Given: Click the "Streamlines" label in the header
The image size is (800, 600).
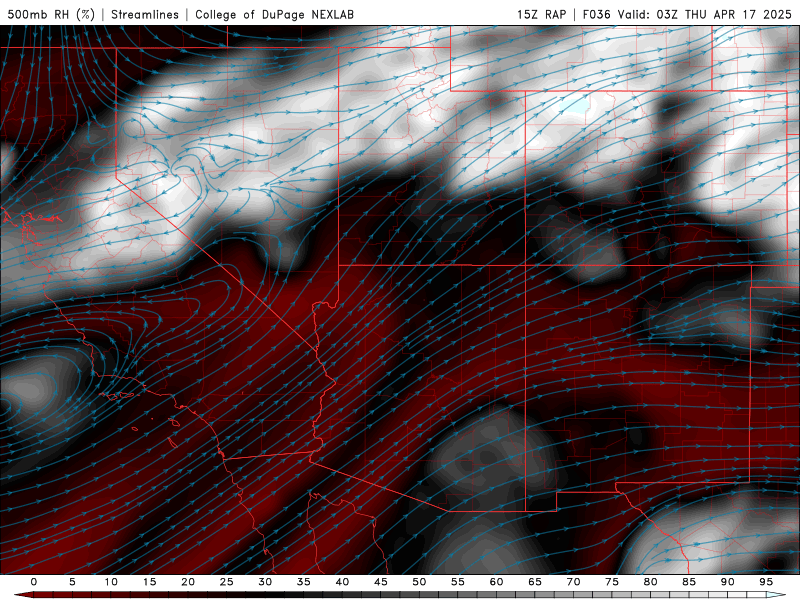Looking at the screenshot, I should coord(145,14).
